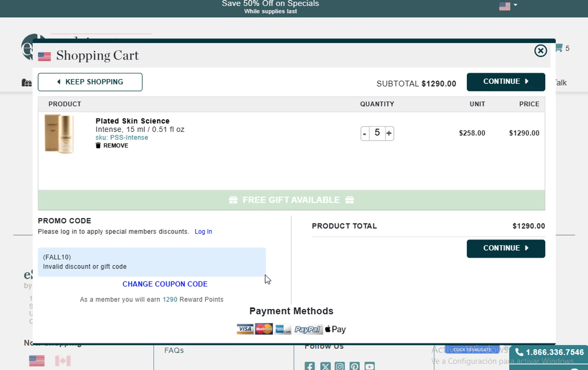Click the American Express payment icon
This screenshot has width=588, height=370.
point(283,329)
